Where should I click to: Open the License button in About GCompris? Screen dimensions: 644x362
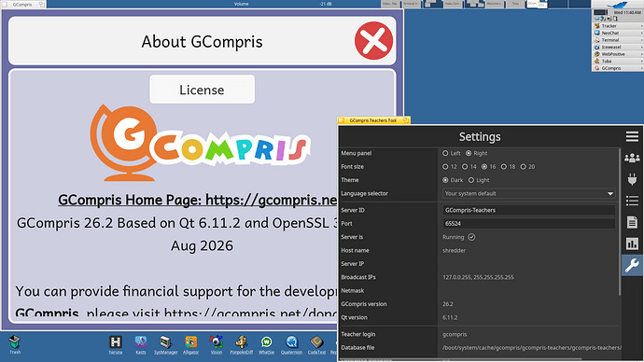[203, 90]
